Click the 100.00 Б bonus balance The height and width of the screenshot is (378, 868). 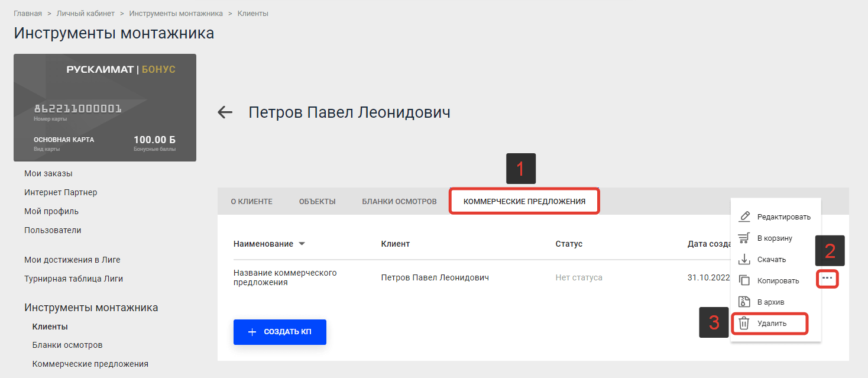coord(154,140)
